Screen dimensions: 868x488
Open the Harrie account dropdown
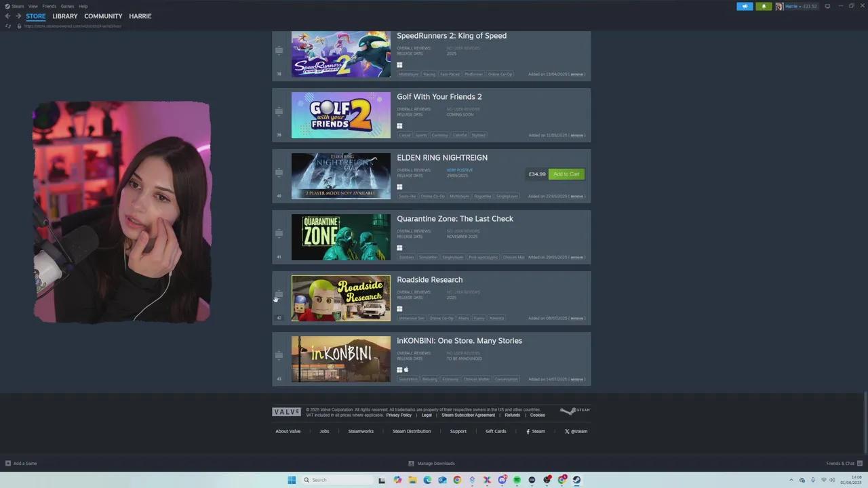795,6
